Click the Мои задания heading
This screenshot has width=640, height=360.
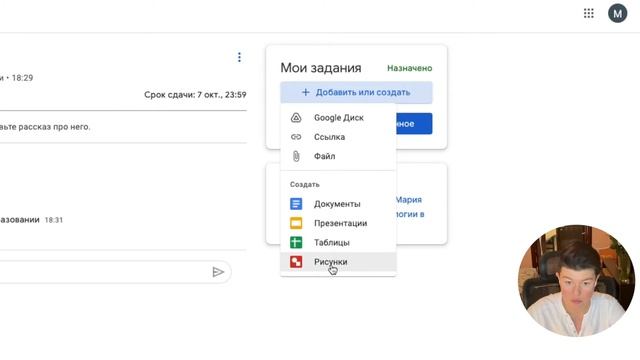click(x=321, y=68)
